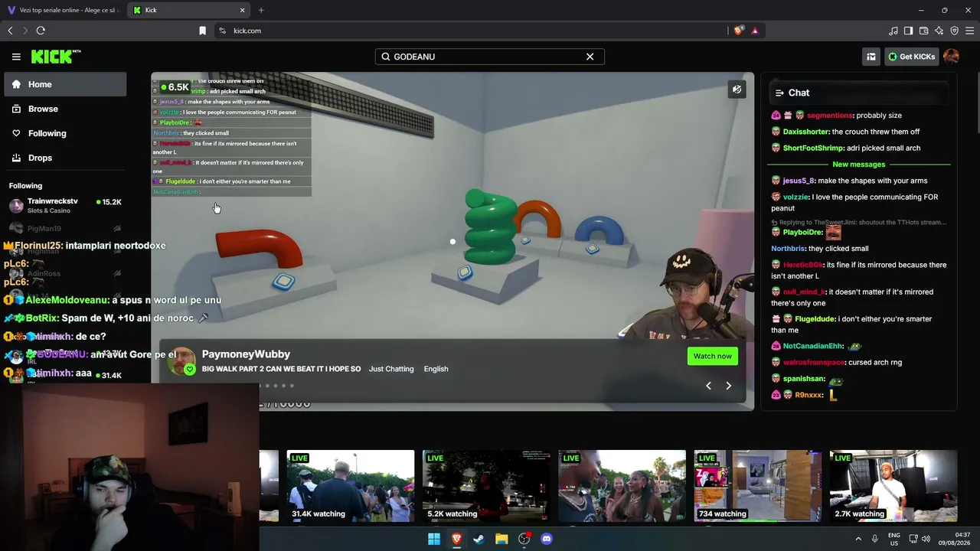This screenshot has height=551, width=980.
Task: Reload the current page
Action: pyautogui.click(x=41, y=31)
